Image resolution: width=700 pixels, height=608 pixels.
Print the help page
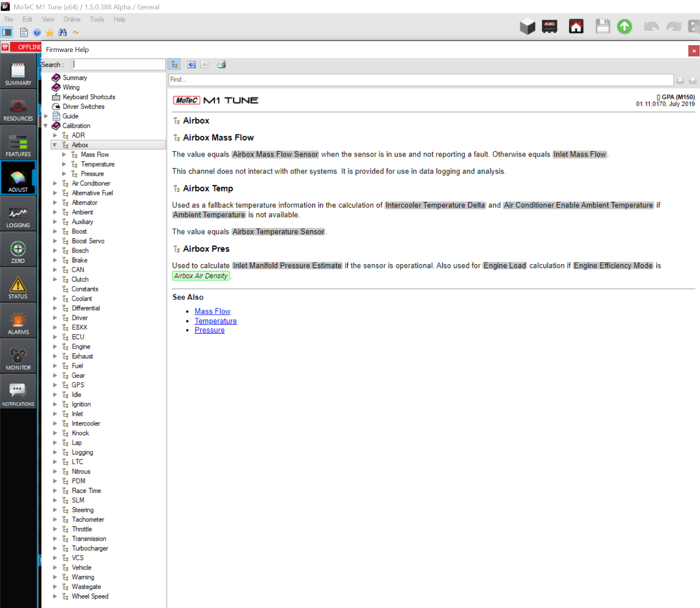(222, 65)
